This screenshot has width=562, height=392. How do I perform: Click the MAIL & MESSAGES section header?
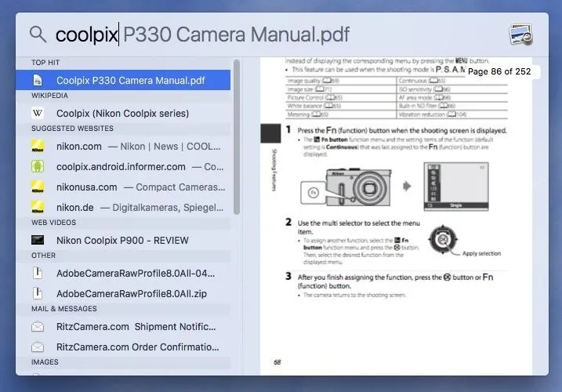tap(64, 309)
